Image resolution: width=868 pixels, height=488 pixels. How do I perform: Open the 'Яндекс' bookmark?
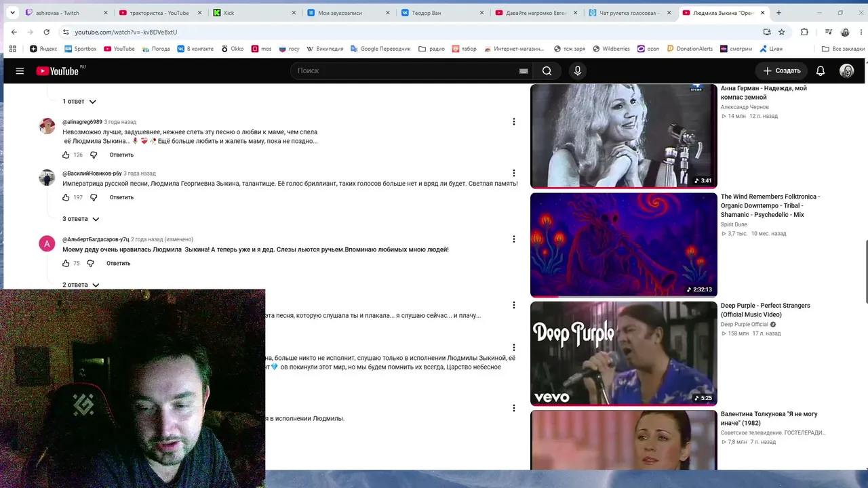[x=43, y=49]
